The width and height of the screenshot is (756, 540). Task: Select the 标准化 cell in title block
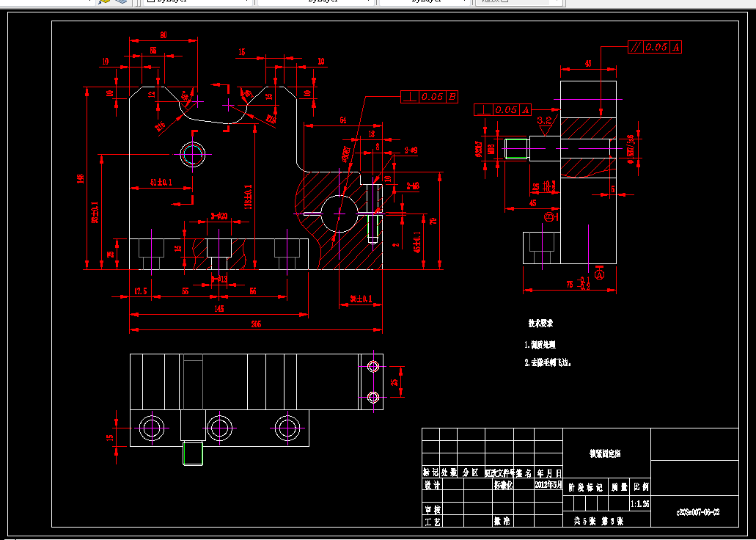pyautogui.click(x=503, y=485)
